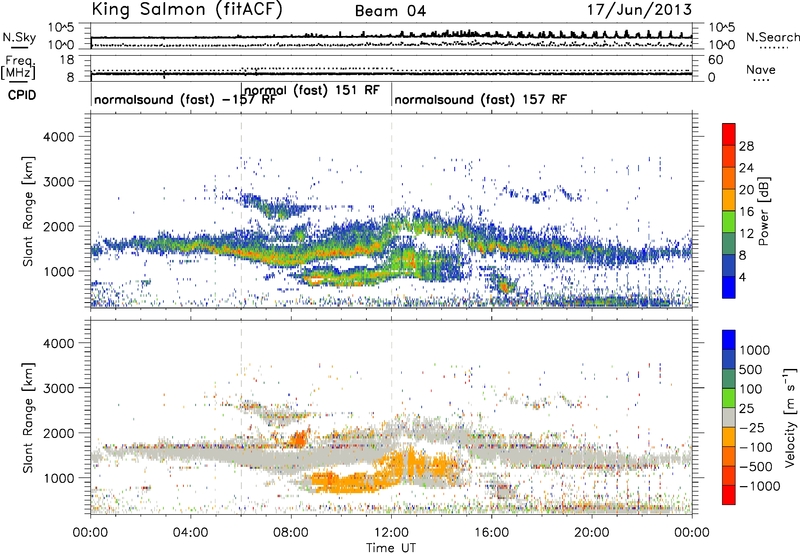The height and width of the screenshot is (554, 800).
Task: Click the 'Freq. [MHz]' axis label
Action: [19, 68]
